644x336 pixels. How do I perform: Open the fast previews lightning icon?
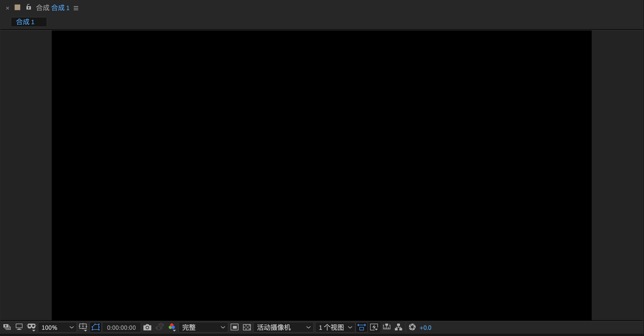374,327
